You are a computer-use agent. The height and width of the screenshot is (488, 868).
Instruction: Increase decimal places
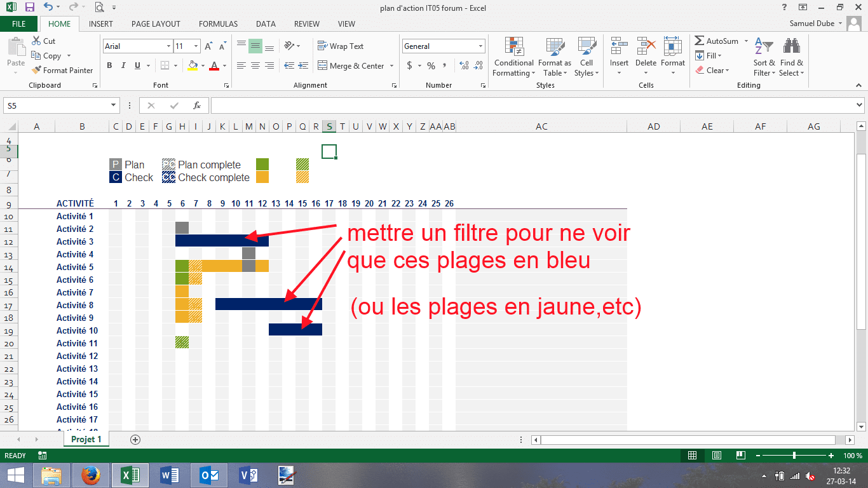[463, 65]
